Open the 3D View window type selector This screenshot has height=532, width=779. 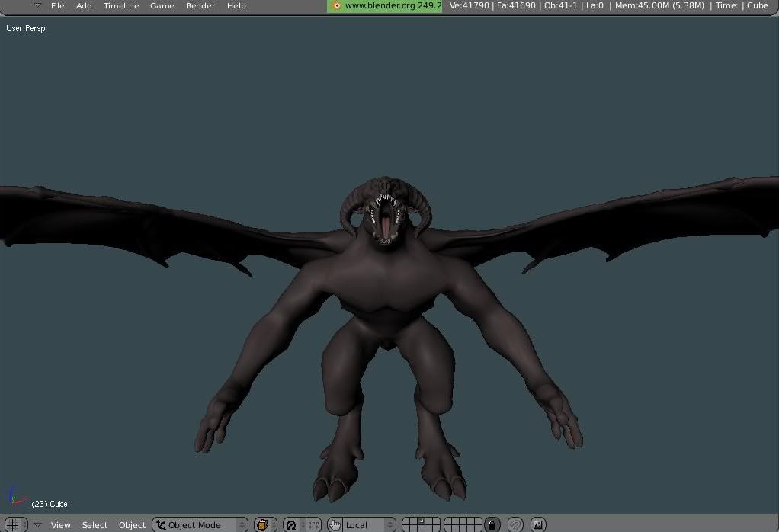(x=14, y=524)
